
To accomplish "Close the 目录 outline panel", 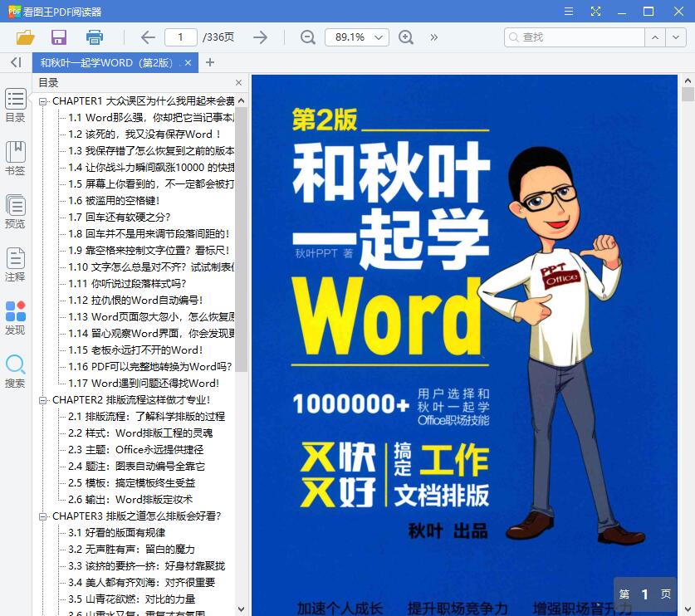I will [x=239, y=82].
